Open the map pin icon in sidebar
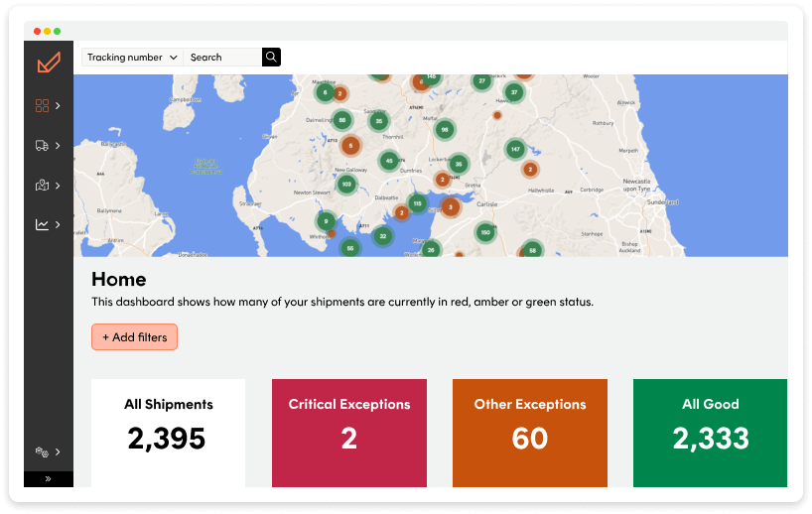 42,185
